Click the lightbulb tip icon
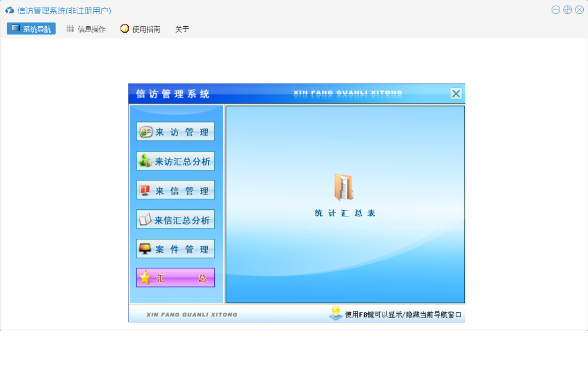 pos(336,313)
